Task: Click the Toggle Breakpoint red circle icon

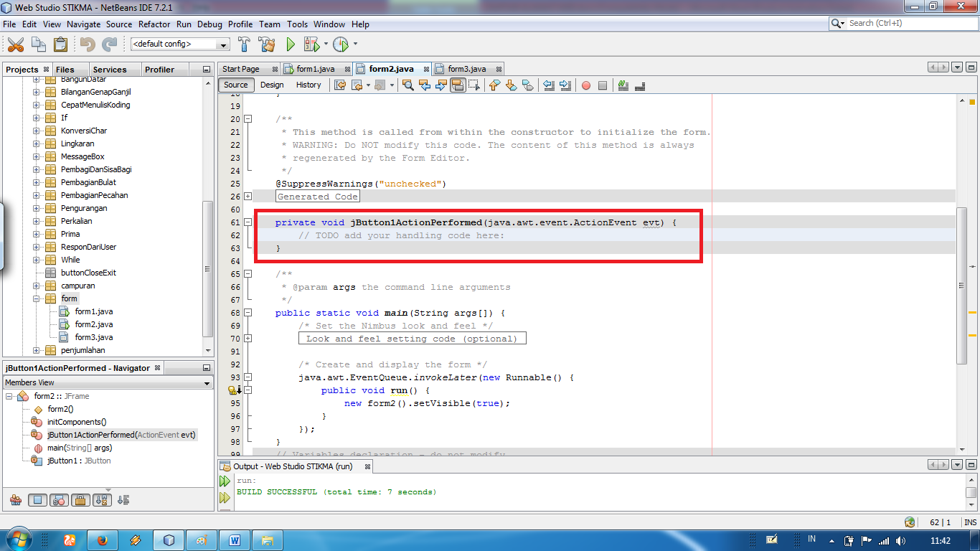Action: pyautogui.click(x=585, y=85)
